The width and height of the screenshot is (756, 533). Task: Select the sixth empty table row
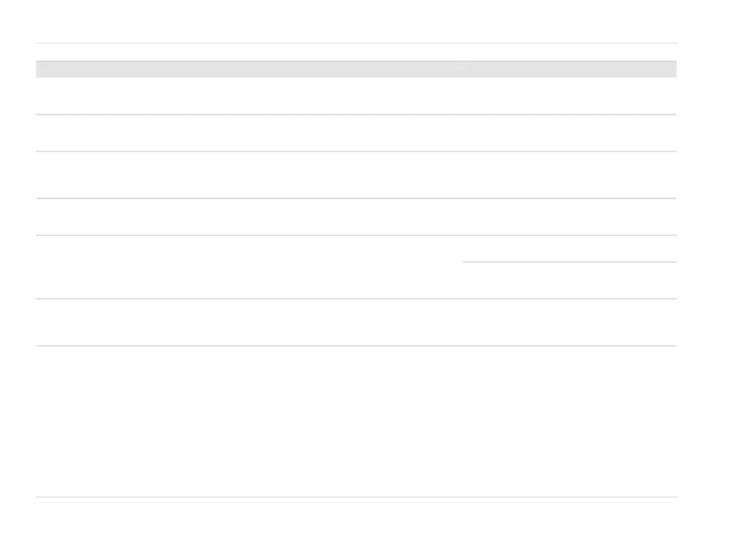click(355, 322)
